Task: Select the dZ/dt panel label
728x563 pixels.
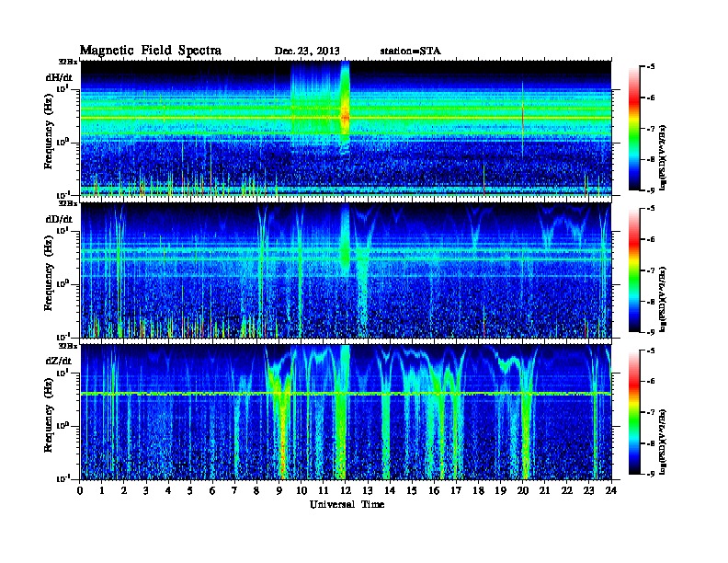Action: click(x=59, y=361)
